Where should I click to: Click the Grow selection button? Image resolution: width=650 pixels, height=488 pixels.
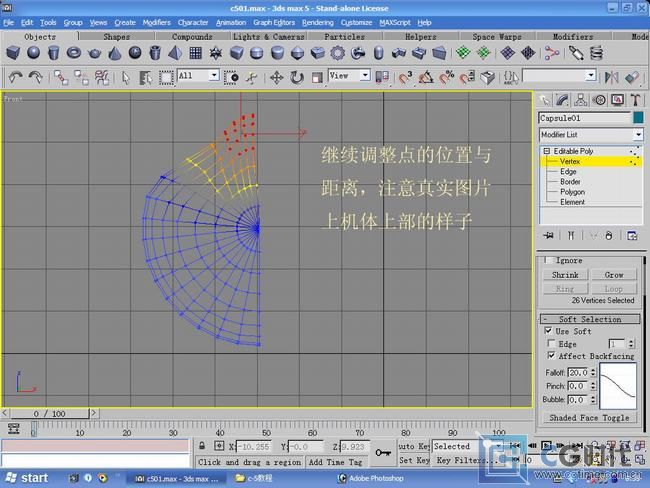[614, 274]
